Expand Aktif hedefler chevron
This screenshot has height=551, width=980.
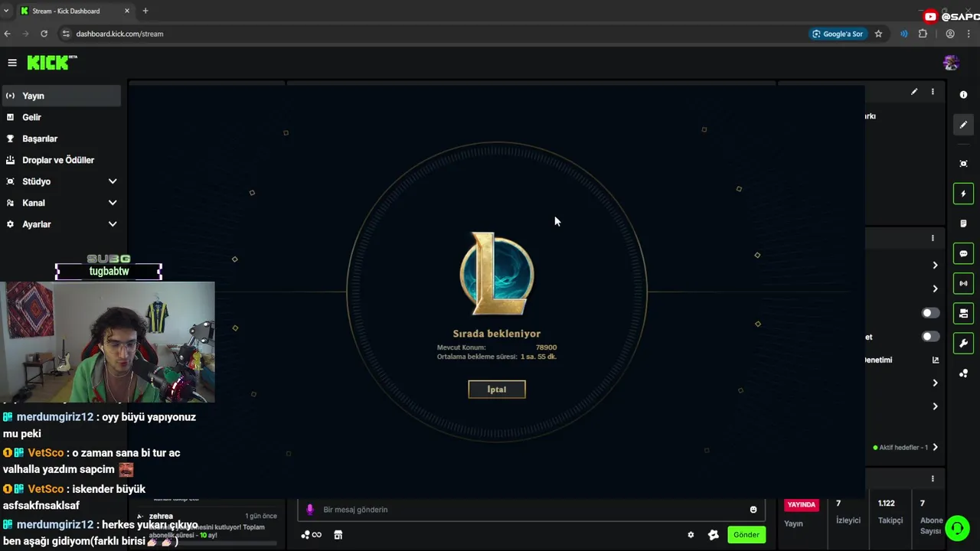click(x=935, y=447)
